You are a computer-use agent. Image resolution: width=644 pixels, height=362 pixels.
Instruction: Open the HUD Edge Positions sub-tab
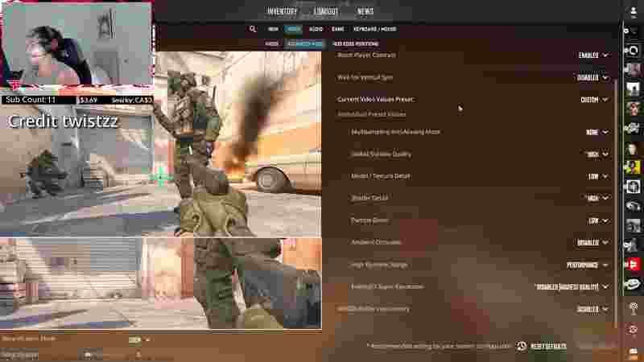(356, 43)
